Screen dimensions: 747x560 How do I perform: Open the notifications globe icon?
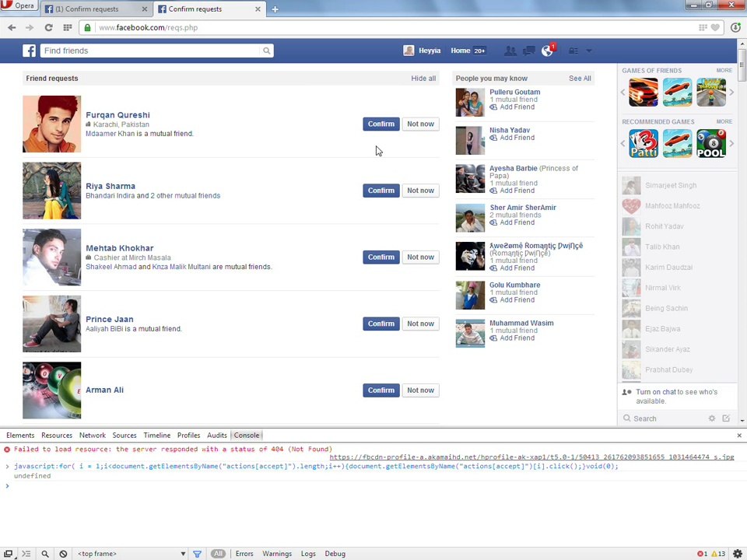pyautogui.click(x=547, y=51)
